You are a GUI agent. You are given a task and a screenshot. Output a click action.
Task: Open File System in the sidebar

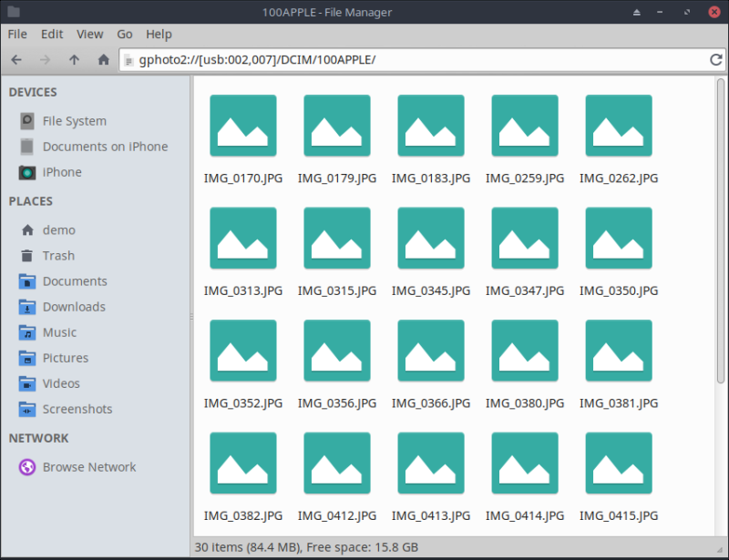click(74, 121)
